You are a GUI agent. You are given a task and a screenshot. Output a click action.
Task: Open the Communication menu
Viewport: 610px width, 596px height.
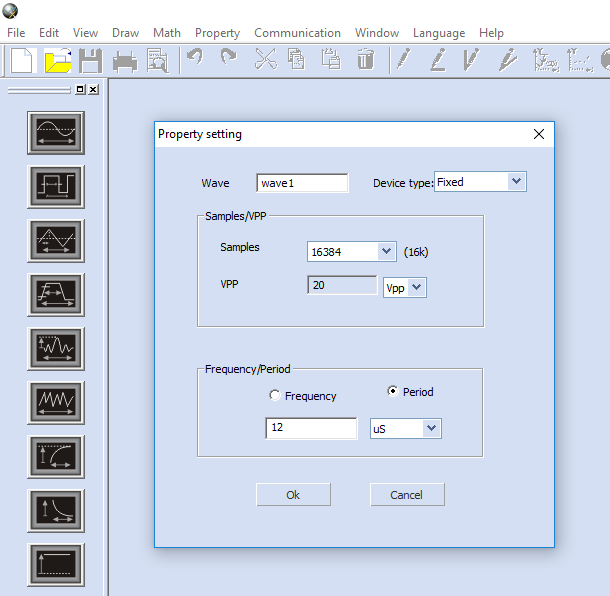297,33
